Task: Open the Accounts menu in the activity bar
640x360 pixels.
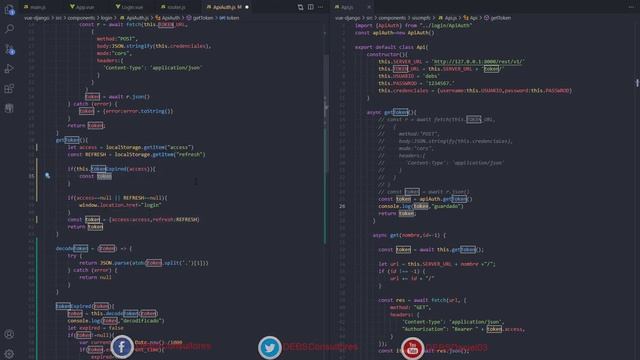Action: coord(9,334)
